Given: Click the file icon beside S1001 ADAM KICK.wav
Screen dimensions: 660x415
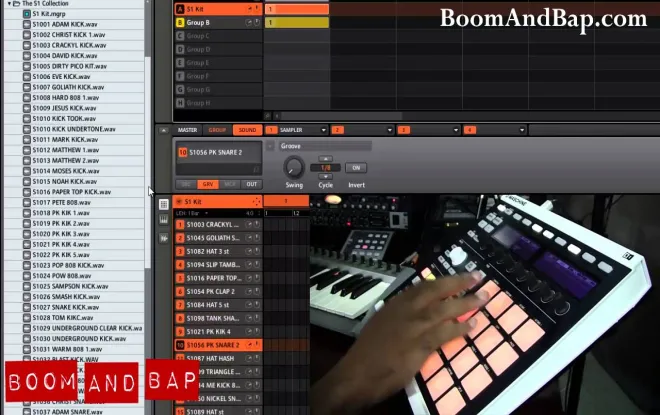Looking at the screenshot, I should point(27,24).
